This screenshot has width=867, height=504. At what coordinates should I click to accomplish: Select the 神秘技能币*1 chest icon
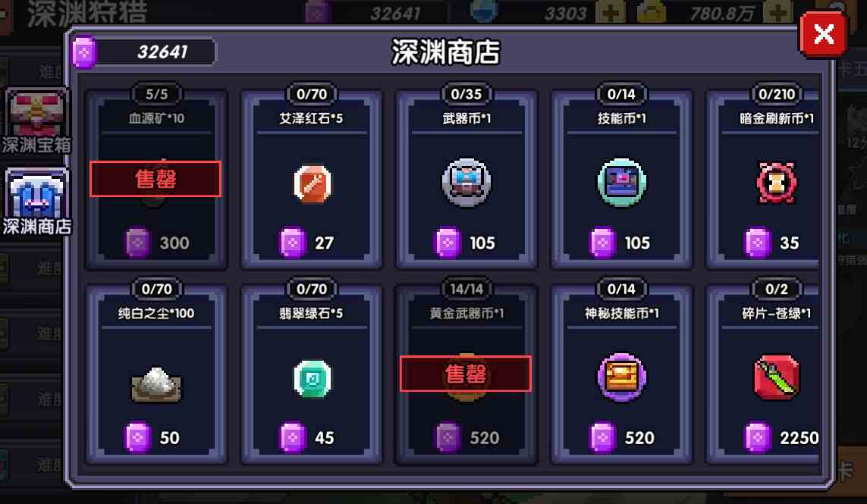621,377
